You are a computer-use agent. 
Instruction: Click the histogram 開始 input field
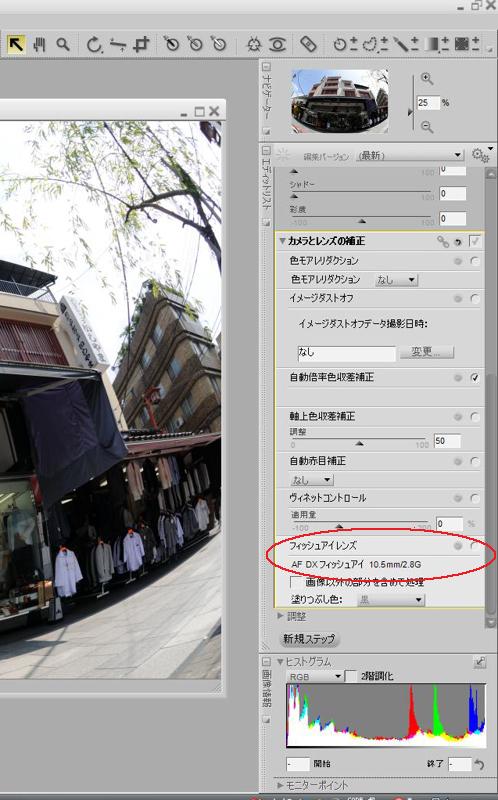[298, 764]
